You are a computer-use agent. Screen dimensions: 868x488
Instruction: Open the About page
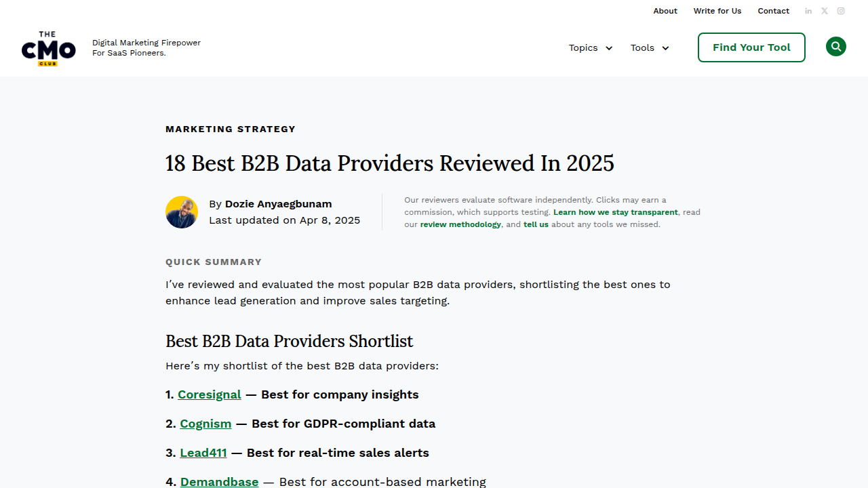[665, 11]
